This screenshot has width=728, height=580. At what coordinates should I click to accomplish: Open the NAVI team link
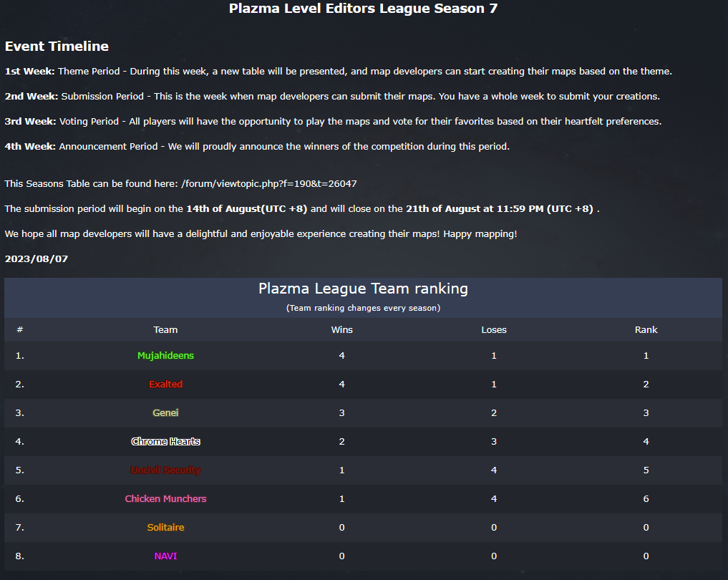click(165, 556)
